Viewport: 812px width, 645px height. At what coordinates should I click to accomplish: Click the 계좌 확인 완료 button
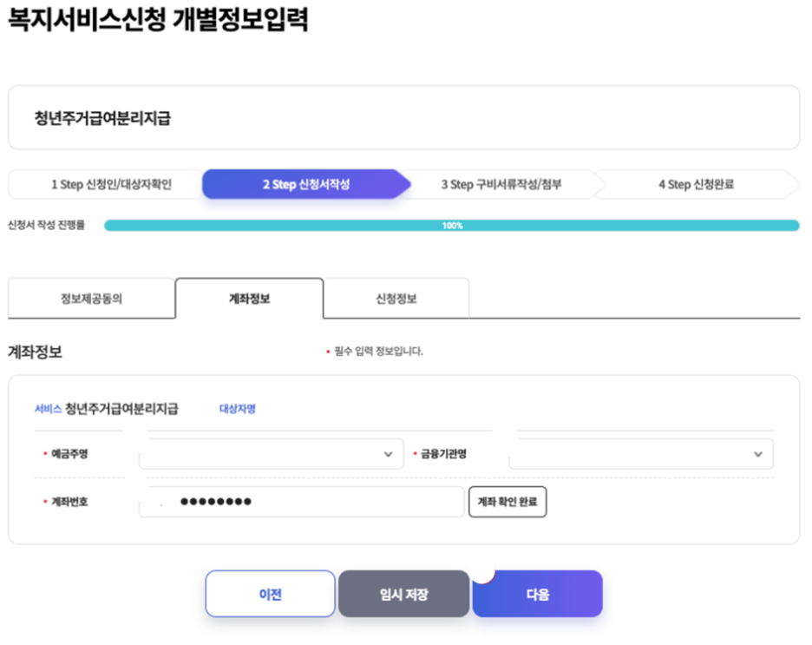pyautogui.click(x=507, y=502)
